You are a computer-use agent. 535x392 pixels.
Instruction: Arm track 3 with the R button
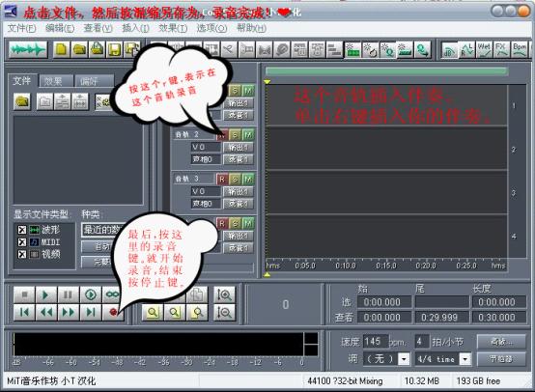222,180
